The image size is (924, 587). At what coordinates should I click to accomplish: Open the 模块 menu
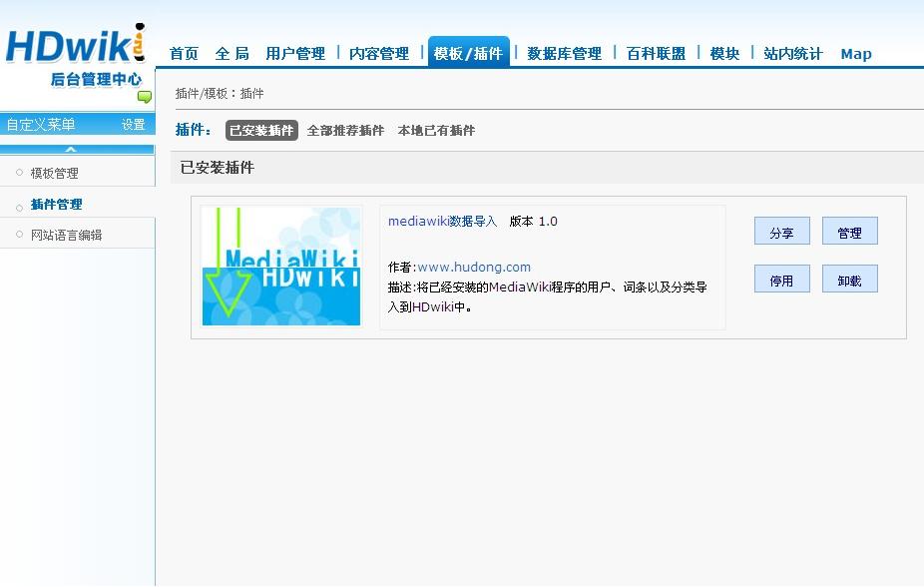click(724, 54)
